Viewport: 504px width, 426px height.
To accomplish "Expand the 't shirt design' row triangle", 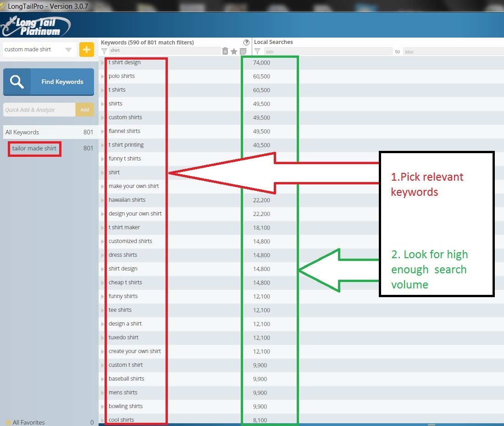I will pyautogui.click(x=103, y=62).
